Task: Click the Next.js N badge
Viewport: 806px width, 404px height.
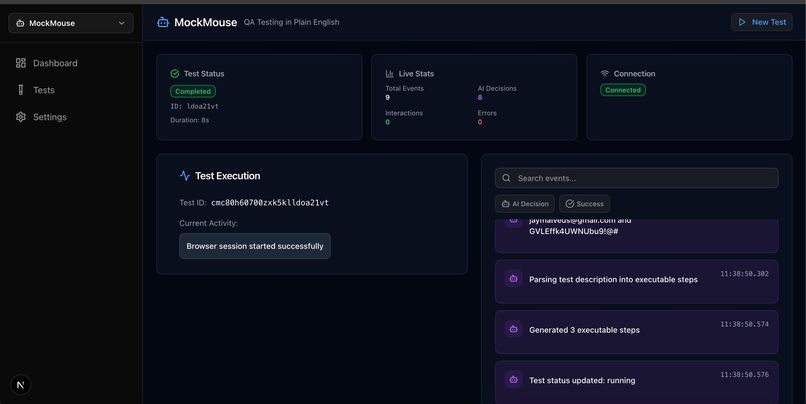Action: (x=21, y=384)
